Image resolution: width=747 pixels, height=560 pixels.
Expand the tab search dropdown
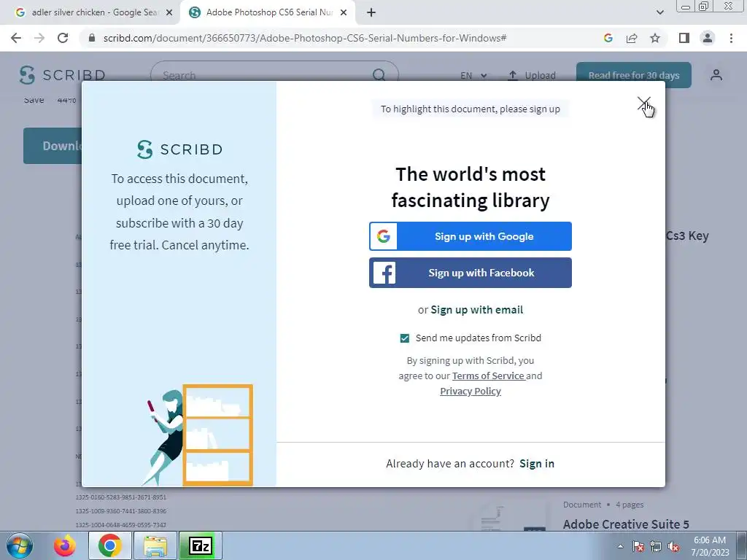(x=659, y=13)
